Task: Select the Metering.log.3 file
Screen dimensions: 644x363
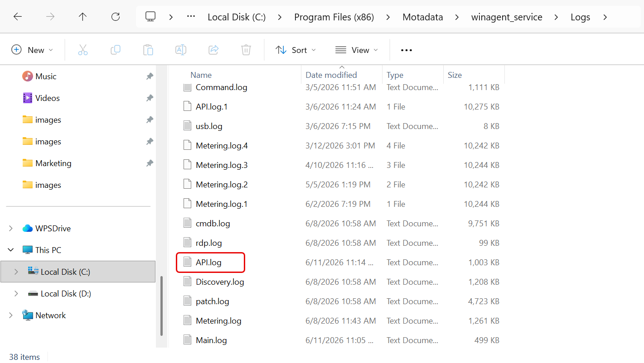Action: 222,165
